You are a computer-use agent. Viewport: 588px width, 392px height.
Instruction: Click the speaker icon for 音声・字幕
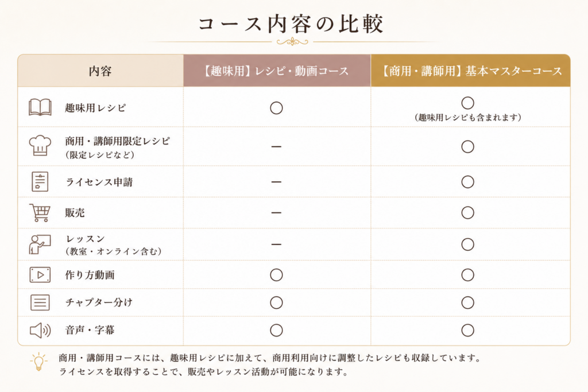[x=40, y=330]
